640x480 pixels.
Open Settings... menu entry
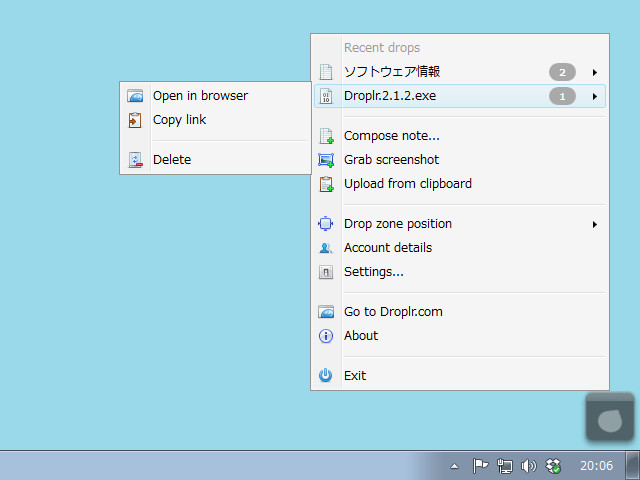click(460, 272)
